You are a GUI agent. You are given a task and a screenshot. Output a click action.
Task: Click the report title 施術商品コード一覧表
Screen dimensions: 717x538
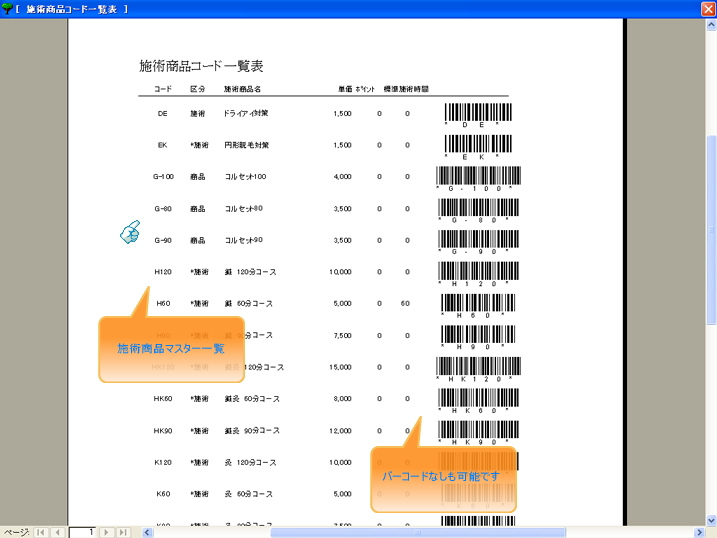(201, 66)
